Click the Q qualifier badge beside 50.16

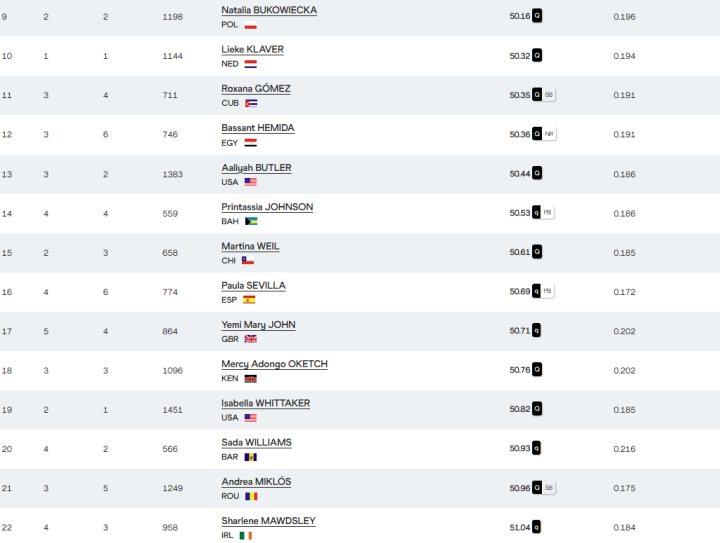point(537,16)
